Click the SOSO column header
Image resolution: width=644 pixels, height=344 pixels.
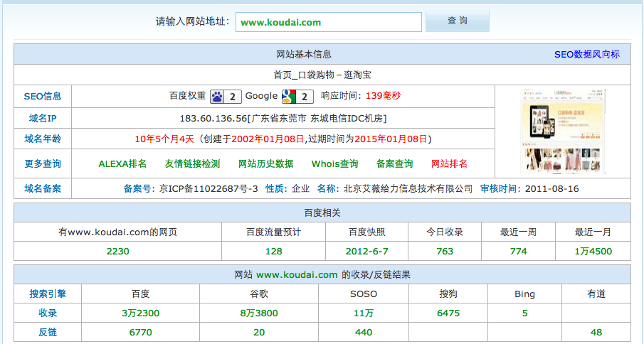pyautogui.click(x=364, y=294)
